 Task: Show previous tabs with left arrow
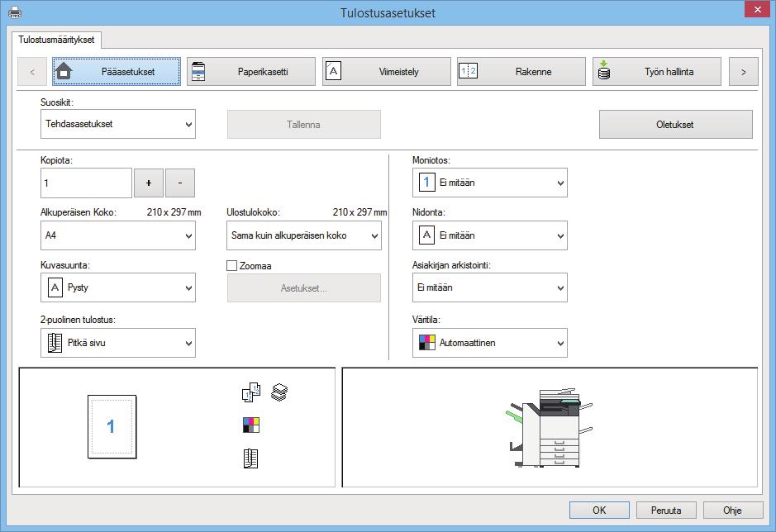click(32, 72)
